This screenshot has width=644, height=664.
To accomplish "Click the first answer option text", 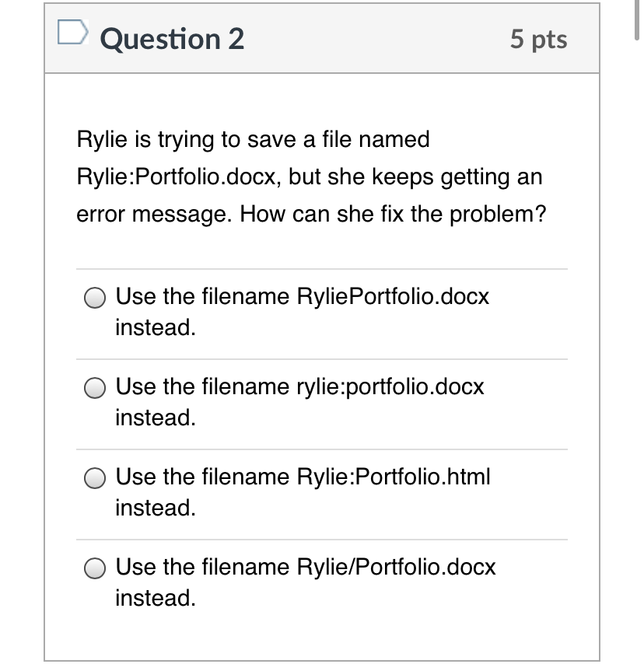I will tap(302, 296).
